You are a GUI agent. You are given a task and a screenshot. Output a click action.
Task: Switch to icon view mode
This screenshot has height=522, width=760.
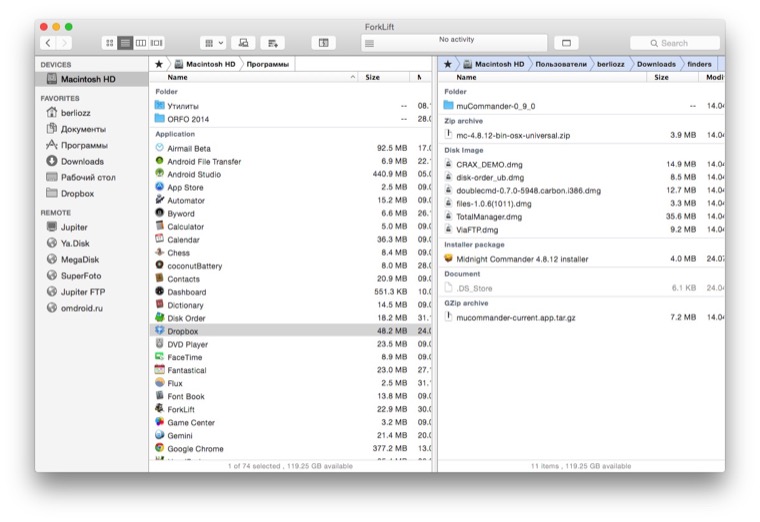(x=110, y=43)
